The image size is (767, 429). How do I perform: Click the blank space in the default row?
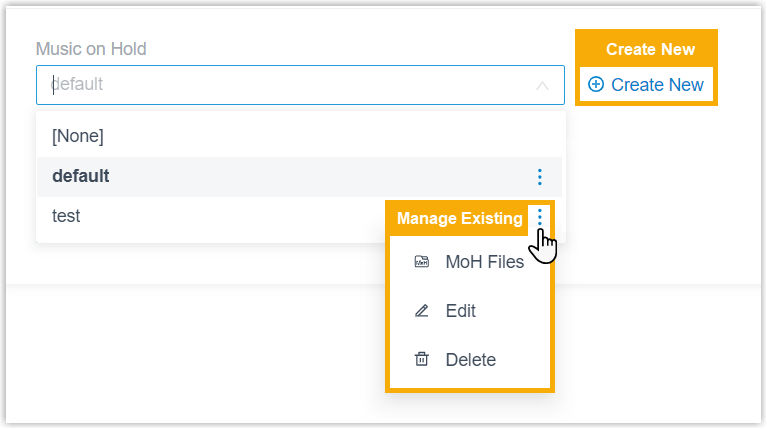(318, 177)
